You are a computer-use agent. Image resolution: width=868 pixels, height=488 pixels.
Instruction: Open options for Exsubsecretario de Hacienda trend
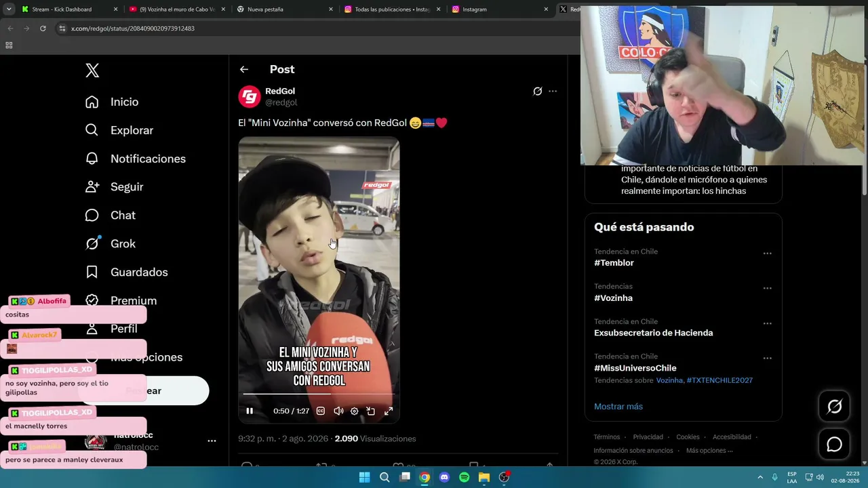767,323
